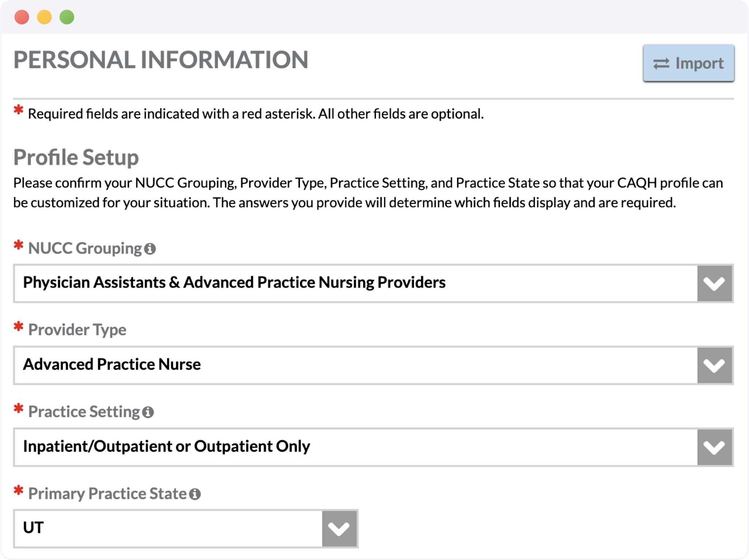Expand the Provider Type dropdown arrow
This screenshot has height=560, width=749.
pos(714,365)
